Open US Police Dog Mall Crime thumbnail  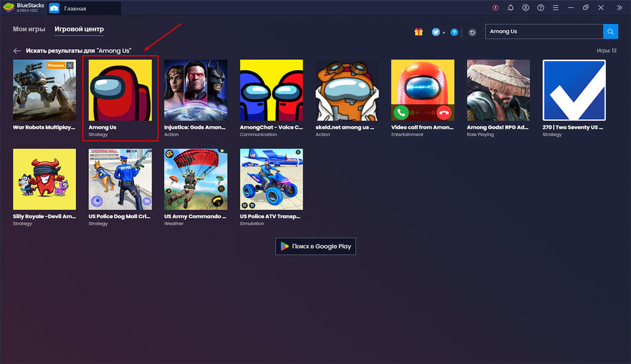click(x=120, y=179)
